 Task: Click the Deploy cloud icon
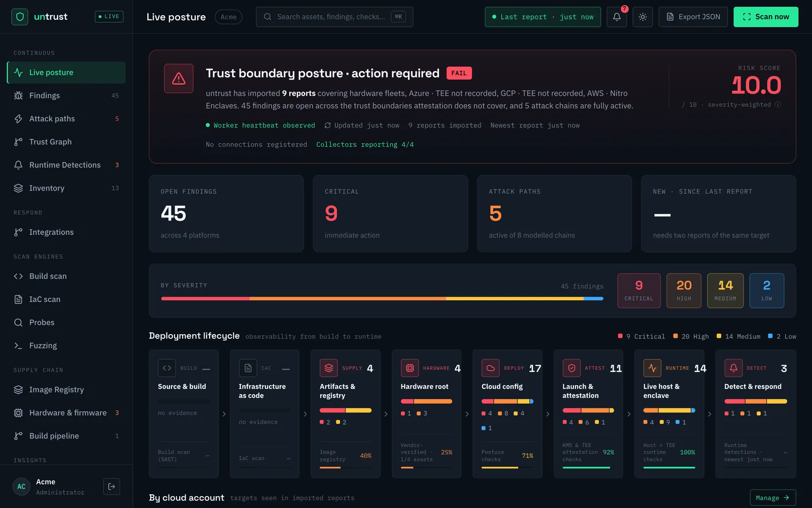[x=491, y=368]
